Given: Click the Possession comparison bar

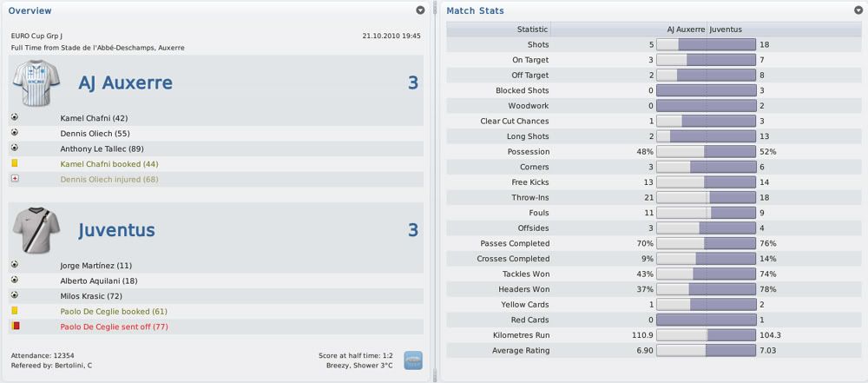Looking at the screenshot, I should click(706, 152).
